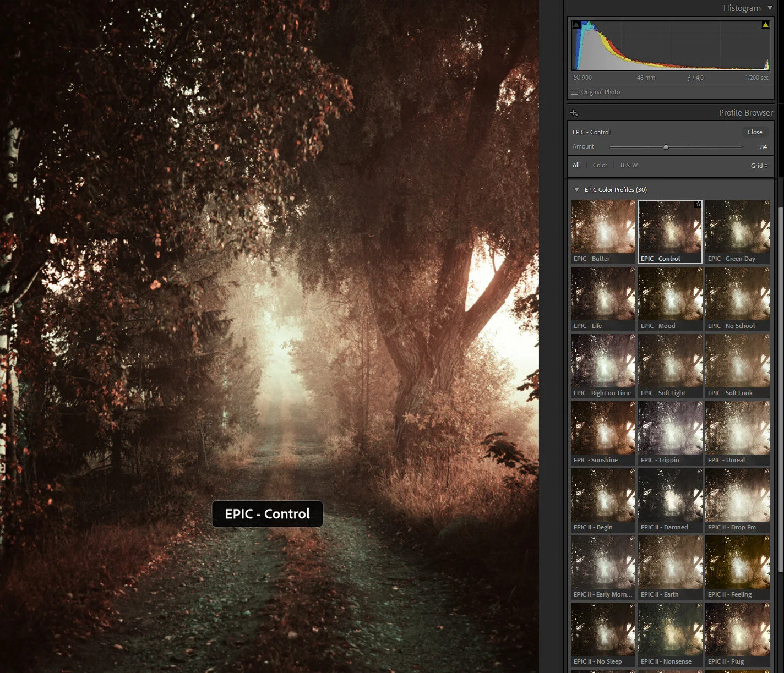Apply the EPIC II - Earth profile
784x673 pixels.
coord(670,563)
